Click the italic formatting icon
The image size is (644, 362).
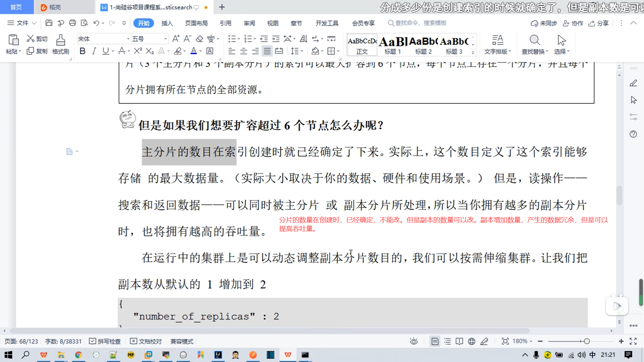click(x=94, y=51)
